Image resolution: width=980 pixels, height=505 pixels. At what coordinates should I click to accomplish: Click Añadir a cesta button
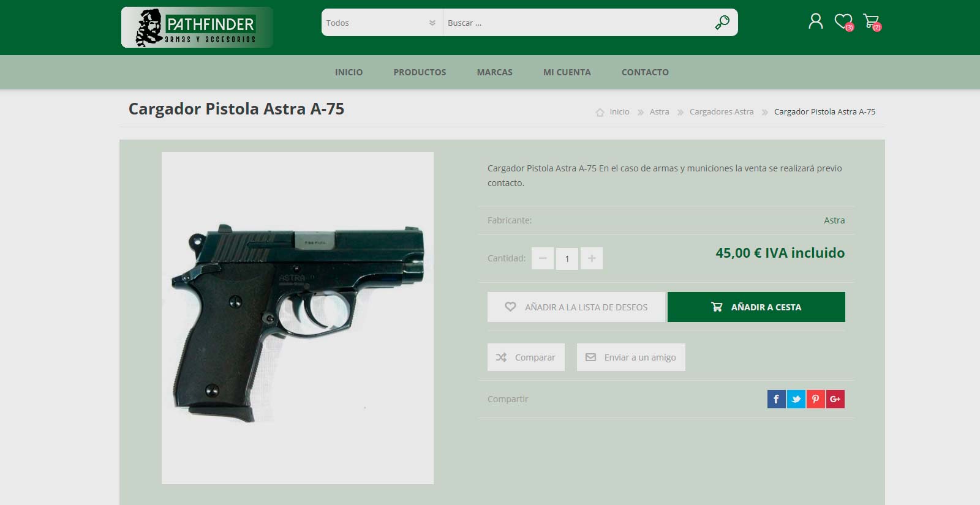[756, 307]
